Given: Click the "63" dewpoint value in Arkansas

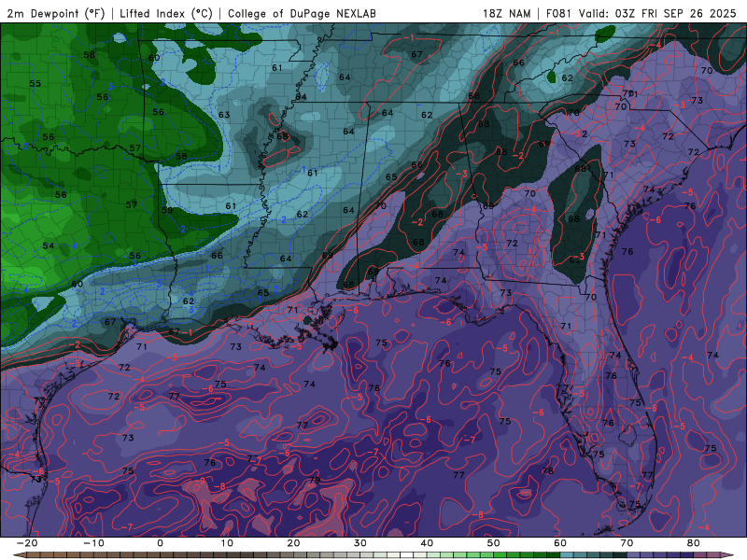Looking at the screenshot, I should pos(224,115).
